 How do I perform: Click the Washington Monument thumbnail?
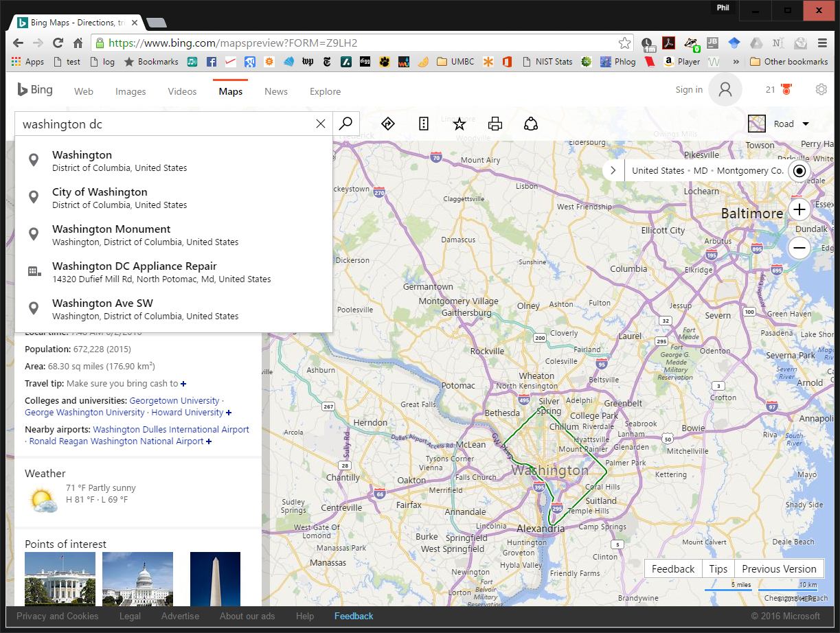pyautogui.click(x=216, y=578)
